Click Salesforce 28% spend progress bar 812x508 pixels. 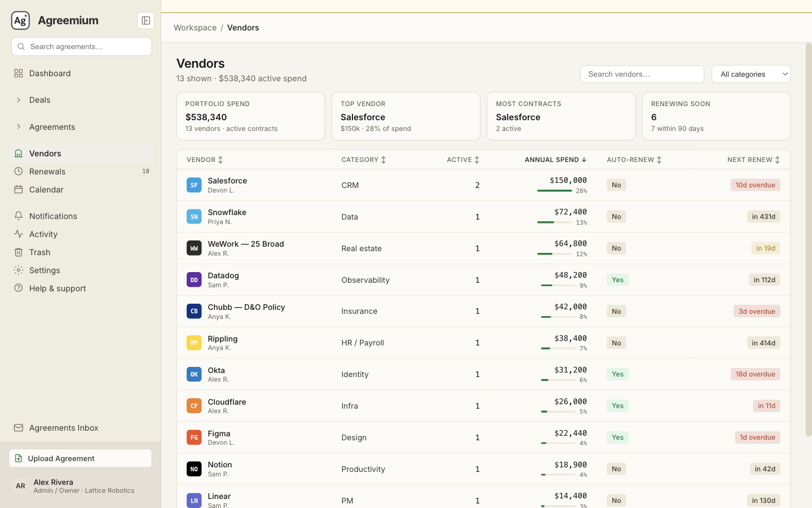point(555,191)
